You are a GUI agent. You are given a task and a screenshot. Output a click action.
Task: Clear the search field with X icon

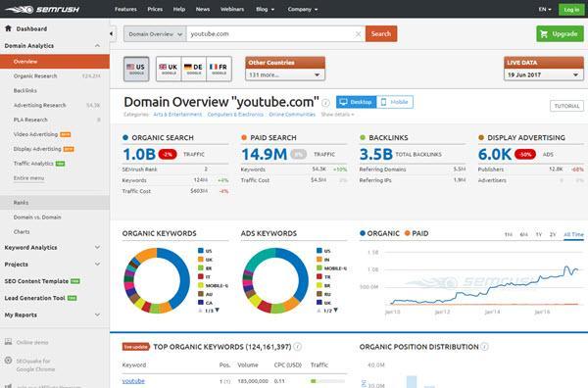358,34
